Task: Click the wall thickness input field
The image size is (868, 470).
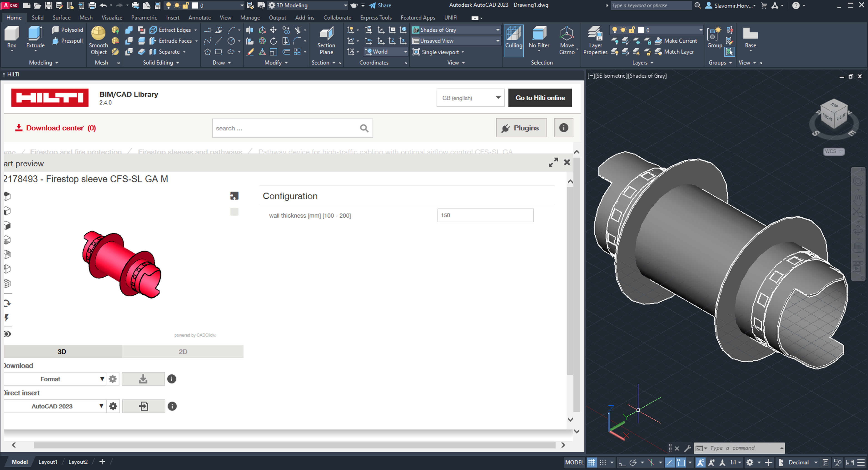Action: coord(485,215)
